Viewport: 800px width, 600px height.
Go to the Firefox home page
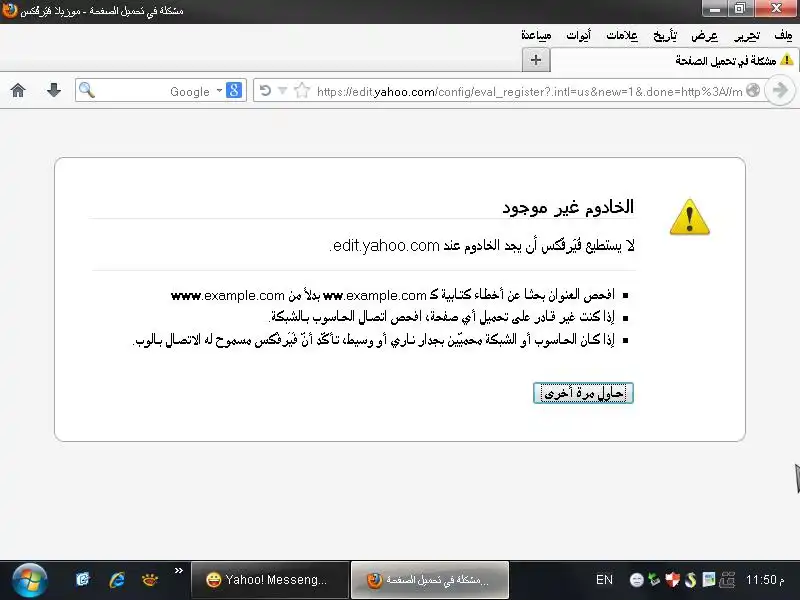(18, 90)
